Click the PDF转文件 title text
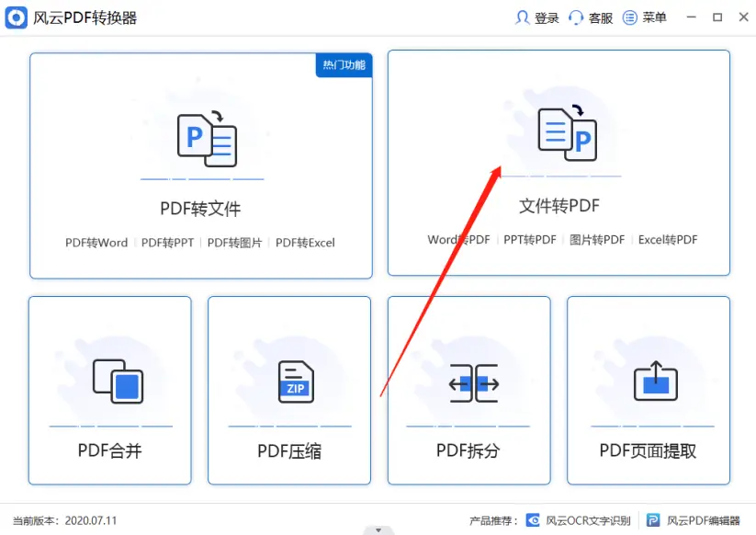The width and height of the screenshot is (756, 535). pyautogui.click(x=200, y=209)
